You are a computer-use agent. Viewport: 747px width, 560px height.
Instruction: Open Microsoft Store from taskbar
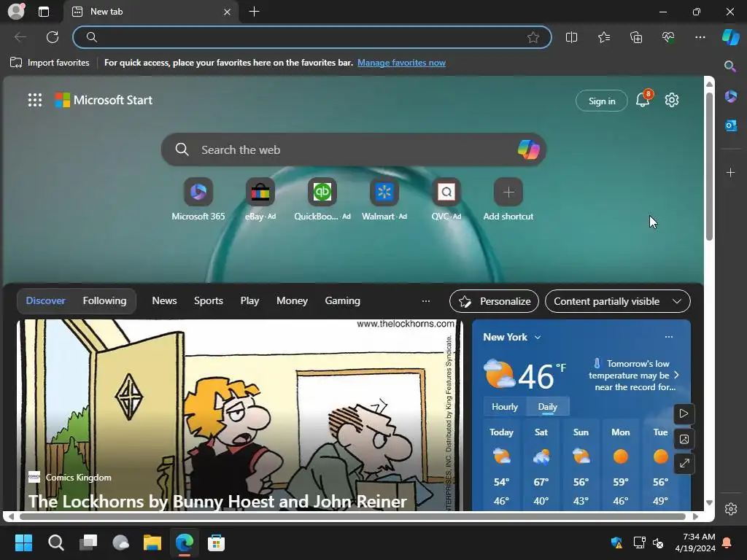[216, 542]
